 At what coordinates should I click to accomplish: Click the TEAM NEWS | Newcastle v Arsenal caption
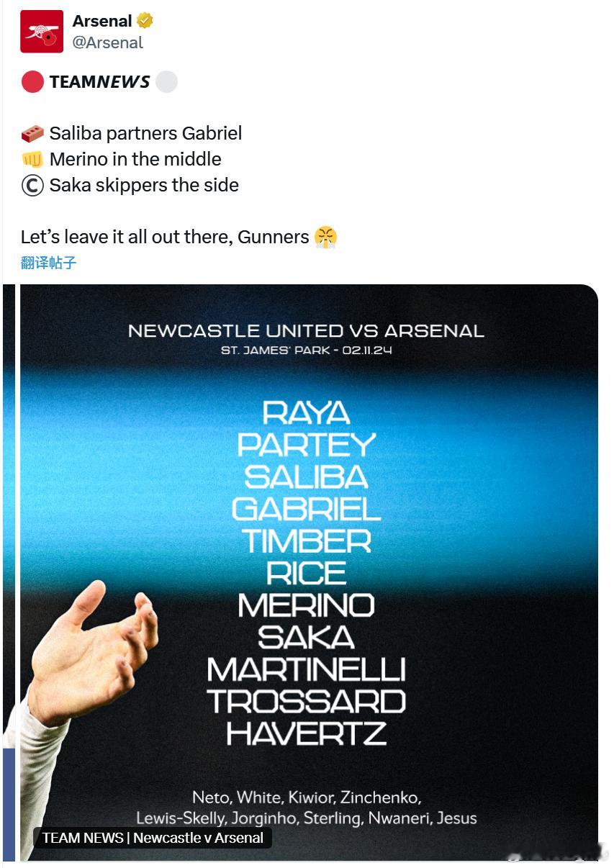point(153,838)
